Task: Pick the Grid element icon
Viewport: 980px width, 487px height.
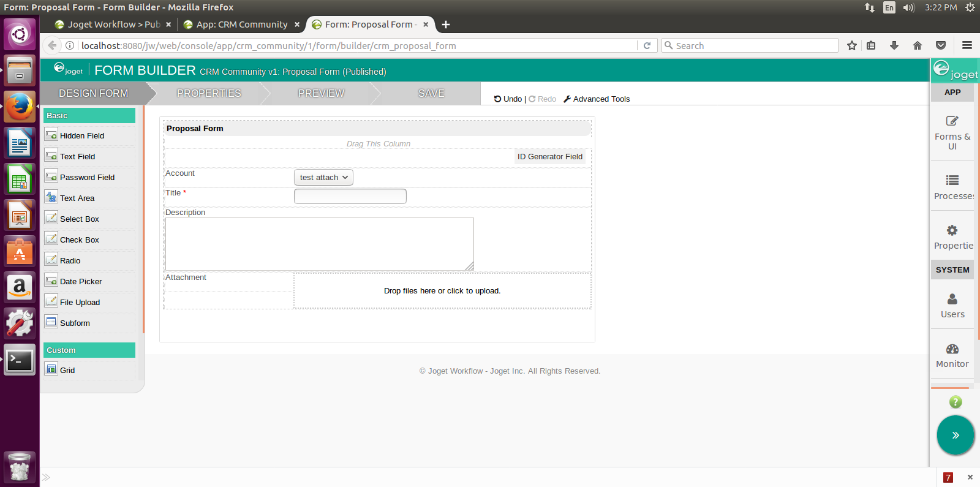Action: tap(51, 370)
